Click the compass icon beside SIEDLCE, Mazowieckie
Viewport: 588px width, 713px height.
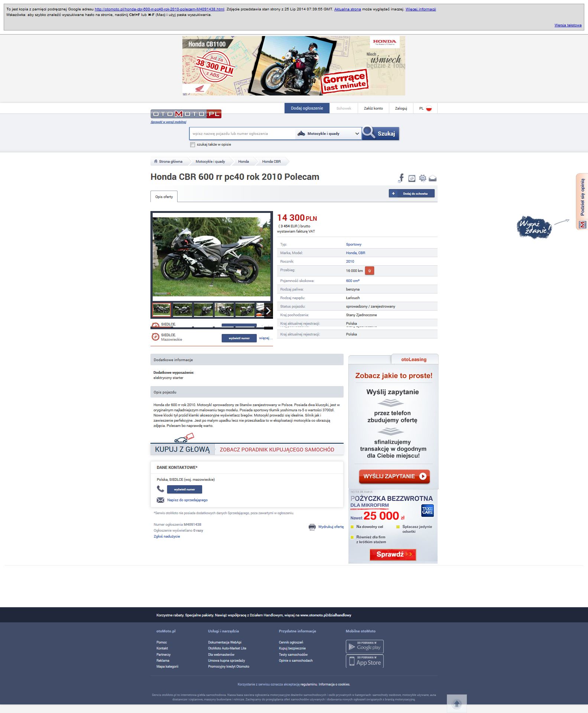tap(156, 337)
